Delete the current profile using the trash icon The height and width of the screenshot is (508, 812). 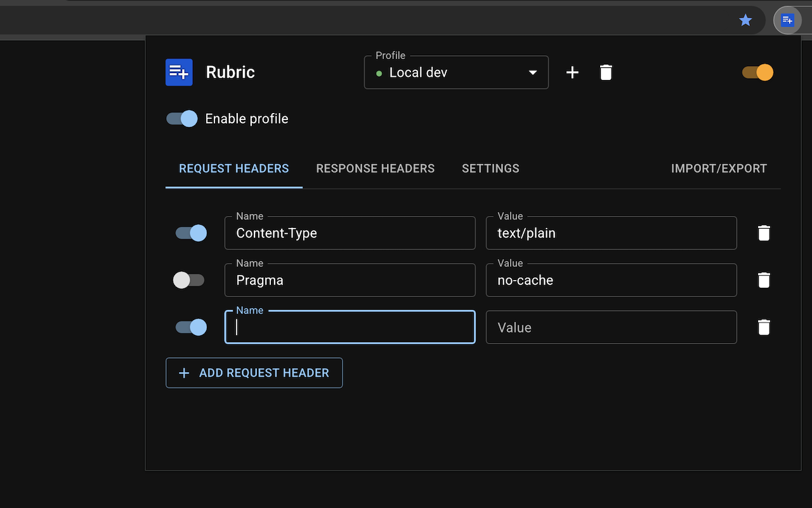[x=606, y=72]
